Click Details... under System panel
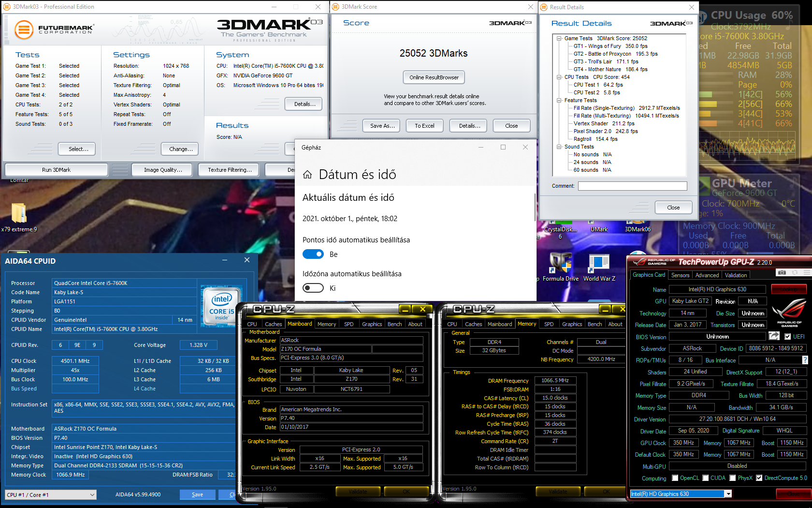This screenshot has width=812, height=508. [304, 104]
